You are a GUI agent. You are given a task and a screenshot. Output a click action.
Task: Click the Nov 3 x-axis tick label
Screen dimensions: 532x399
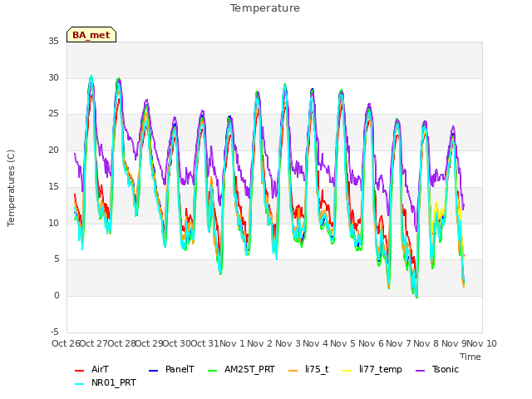pyautogui.click(x=288, y=343)
